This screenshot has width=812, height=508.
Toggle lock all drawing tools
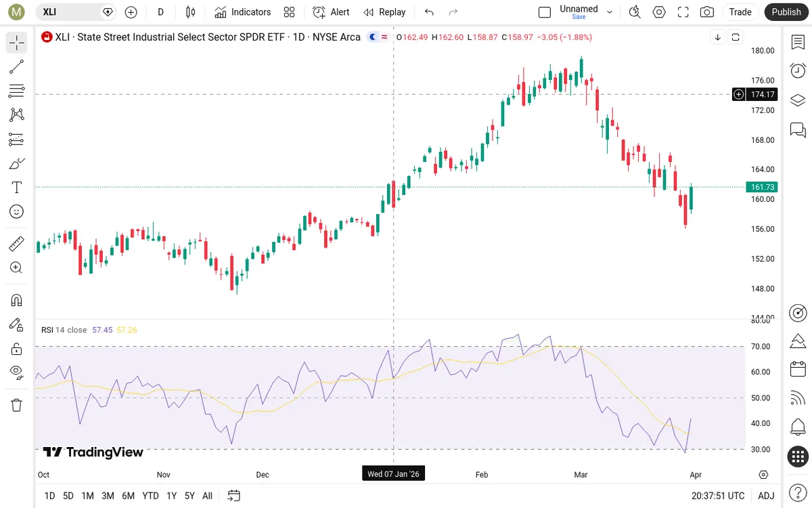(x=17, y=349)
